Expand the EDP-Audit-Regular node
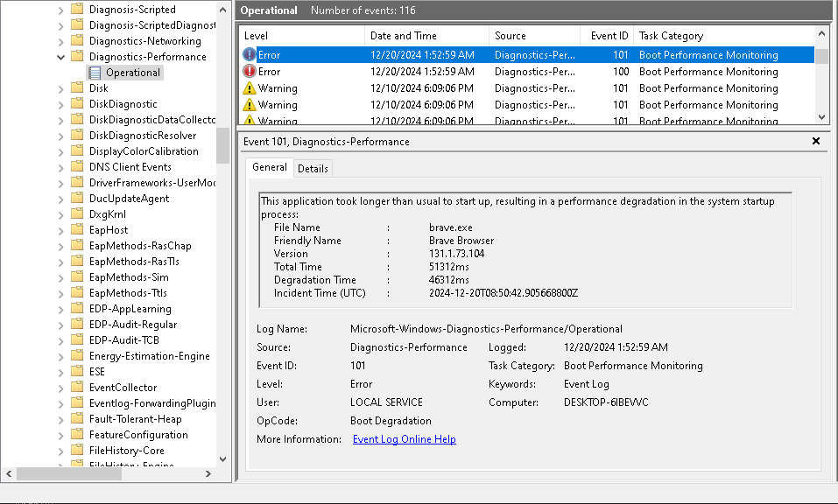The height and width of the screenshot is (504, 838). click(x=60, y=325)
